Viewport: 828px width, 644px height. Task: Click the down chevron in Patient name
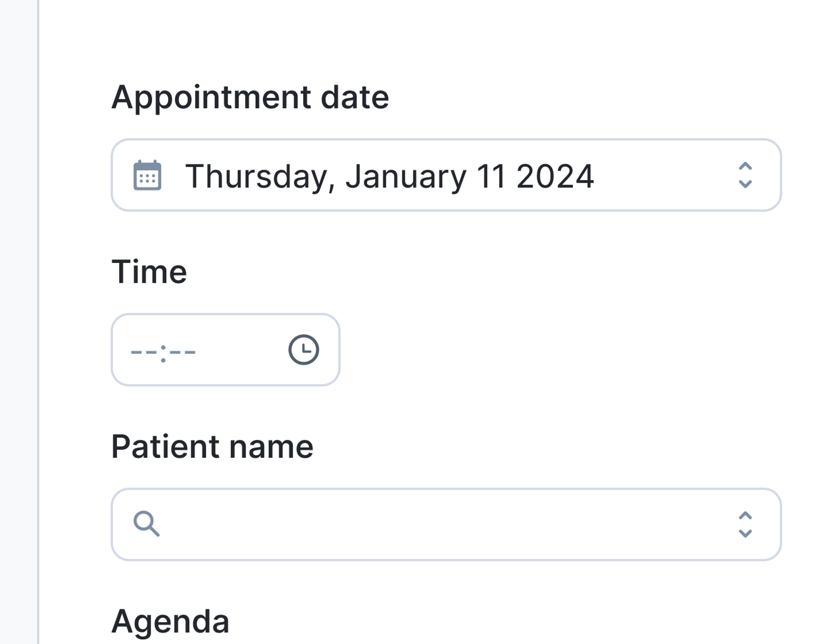tap(745, 533)
